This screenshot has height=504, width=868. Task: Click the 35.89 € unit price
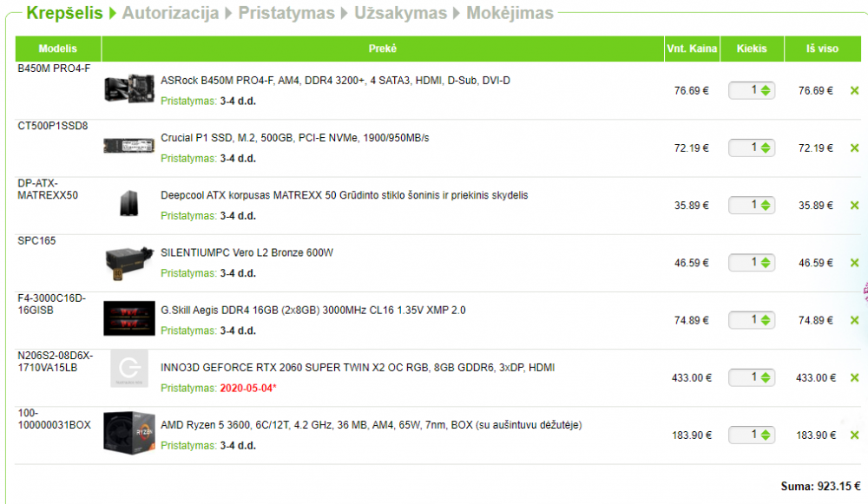point(692,206)
